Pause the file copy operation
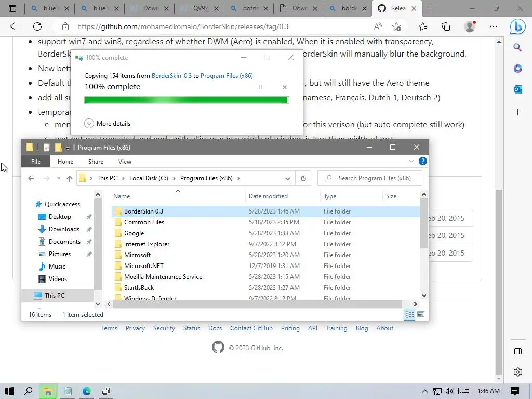532x399 pixels. (x=261, y=87)
